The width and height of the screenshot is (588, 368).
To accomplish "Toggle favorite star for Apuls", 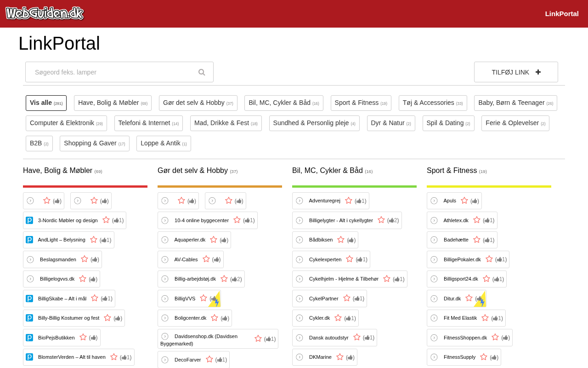I will tap(464, 201).
